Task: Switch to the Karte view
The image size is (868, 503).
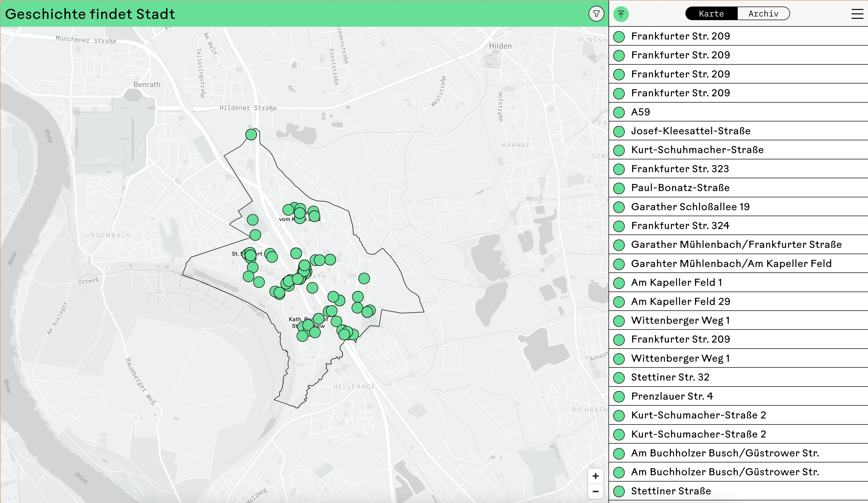Action: point(711,14)
